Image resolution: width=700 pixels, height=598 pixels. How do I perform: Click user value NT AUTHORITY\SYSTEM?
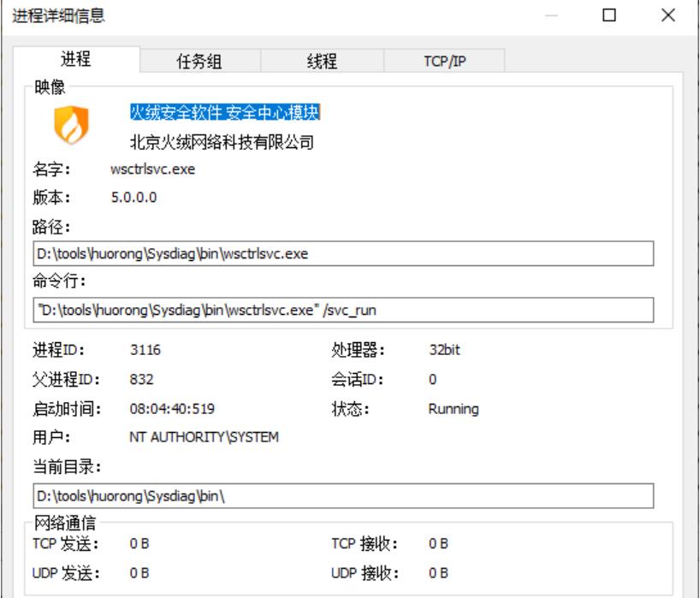[x=204, y=437]
